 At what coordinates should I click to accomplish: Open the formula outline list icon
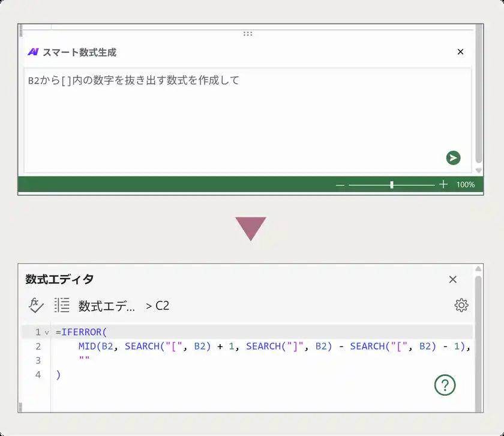click(61, 305)
